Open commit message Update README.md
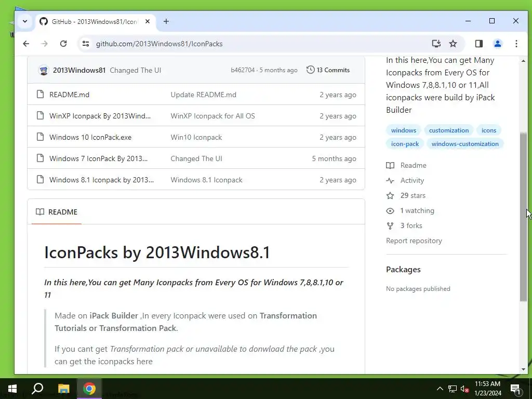The width and height of the screenshot is (532, 399). point(203,95)
